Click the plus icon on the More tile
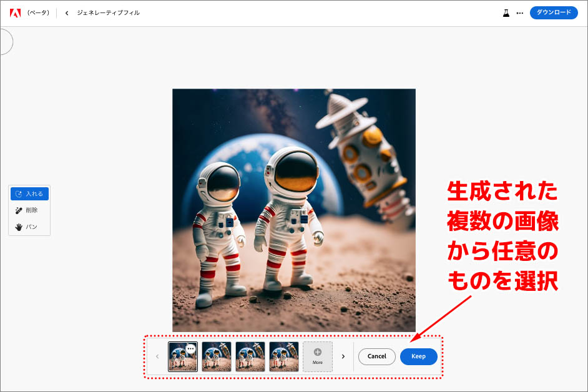Image resolution: width=588 pixels, height=392 pixels. point(317,353)
